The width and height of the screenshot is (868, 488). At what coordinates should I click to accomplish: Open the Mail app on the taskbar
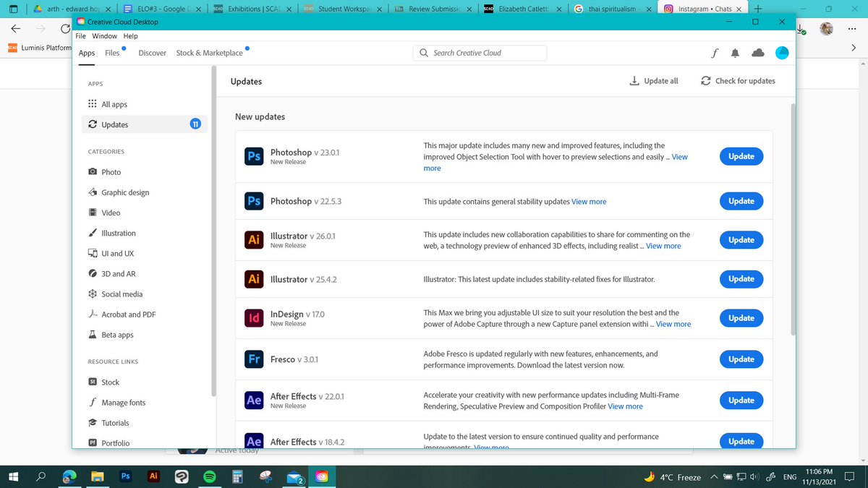click(x=294, y=477)
